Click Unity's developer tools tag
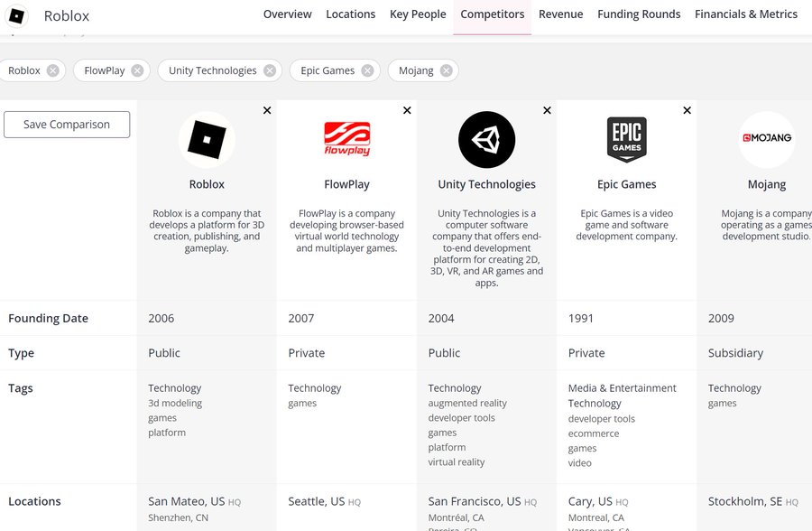Screen dimensions: 812x531 [461, 418]
